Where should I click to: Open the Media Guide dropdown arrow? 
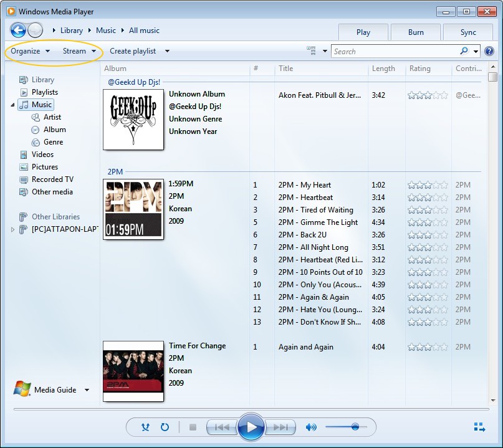coord(87,390)
